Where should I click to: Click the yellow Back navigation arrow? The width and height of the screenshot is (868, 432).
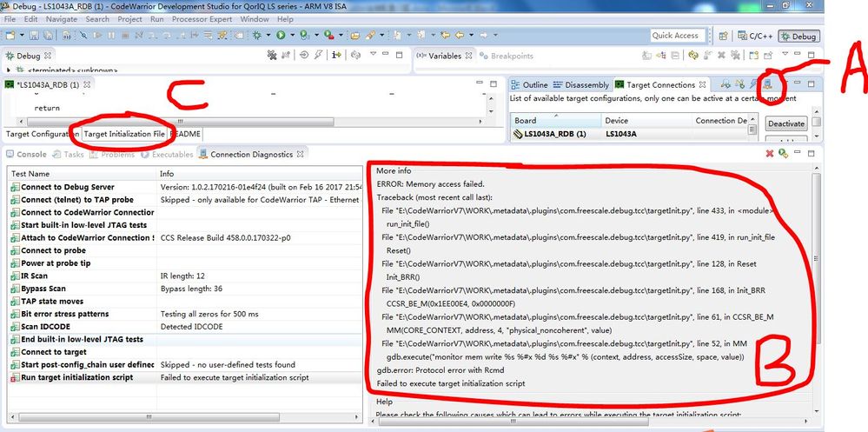(460, 35)
